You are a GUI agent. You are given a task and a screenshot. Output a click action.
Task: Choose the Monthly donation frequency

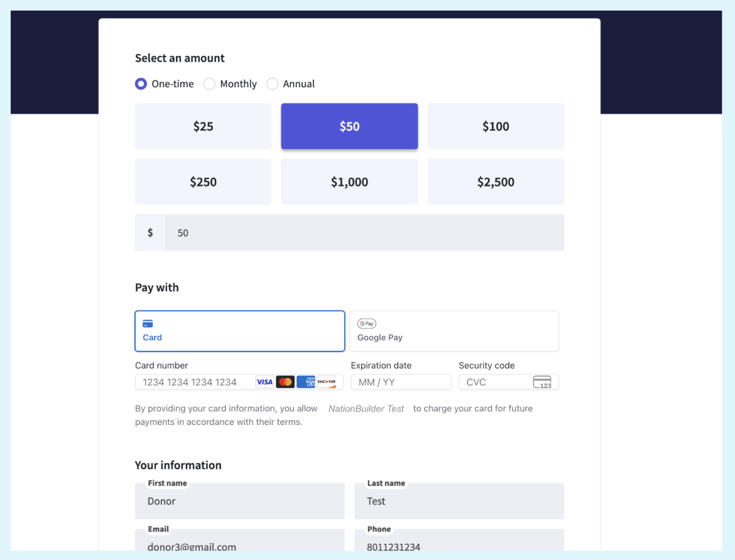tap(210, 84)
